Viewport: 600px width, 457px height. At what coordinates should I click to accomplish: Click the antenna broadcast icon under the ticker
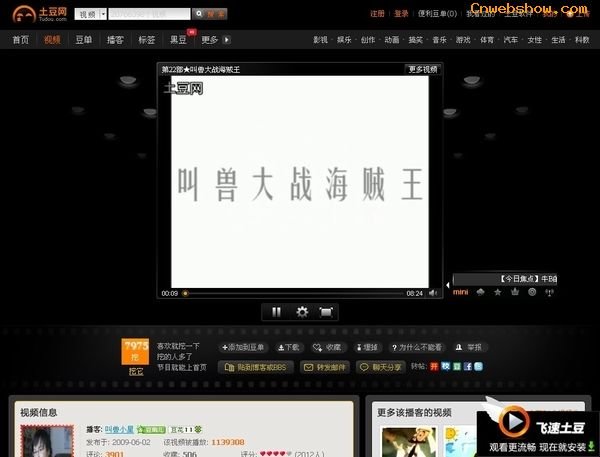point(549,292)
